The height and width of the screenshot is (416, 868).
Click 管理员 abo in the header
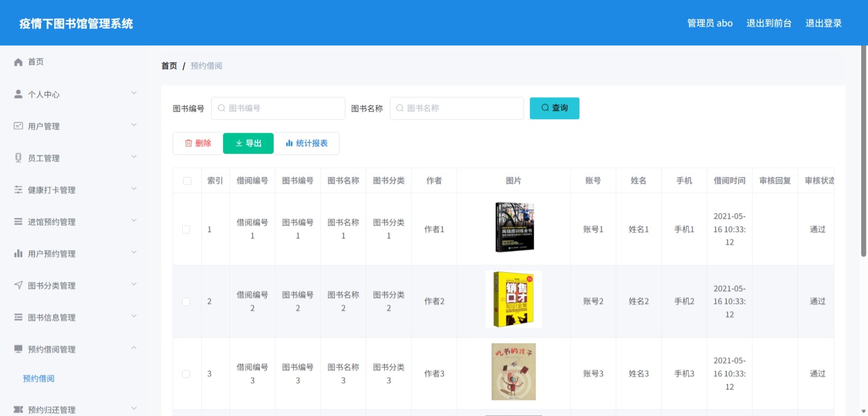coord(709,23)
